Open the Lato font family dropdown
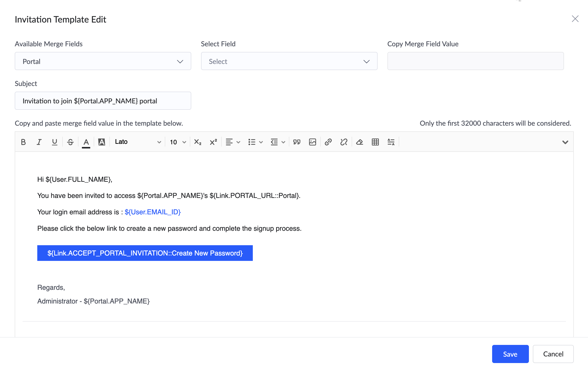 pyautogui.click(x=138, y=142)
